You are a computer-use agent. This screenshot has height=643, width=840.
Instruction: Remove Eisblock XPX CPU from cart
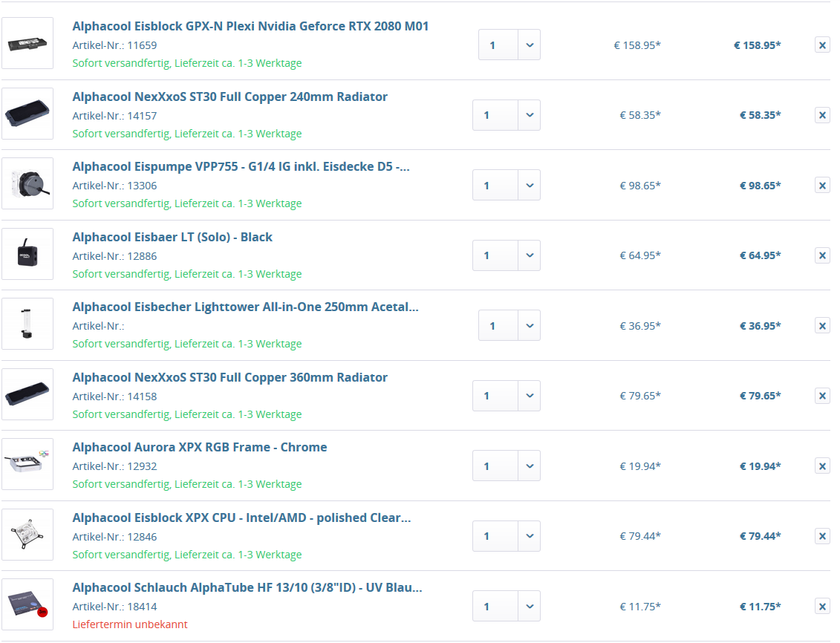point(821,536)
